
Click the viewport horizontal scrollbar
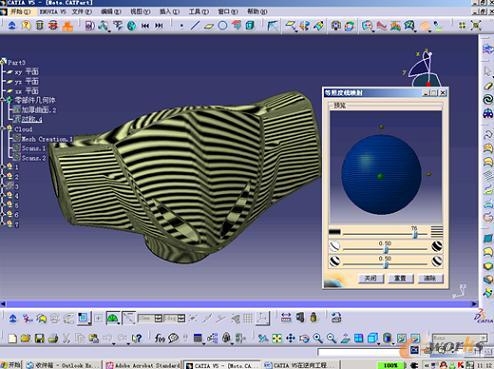click(239, 304)
